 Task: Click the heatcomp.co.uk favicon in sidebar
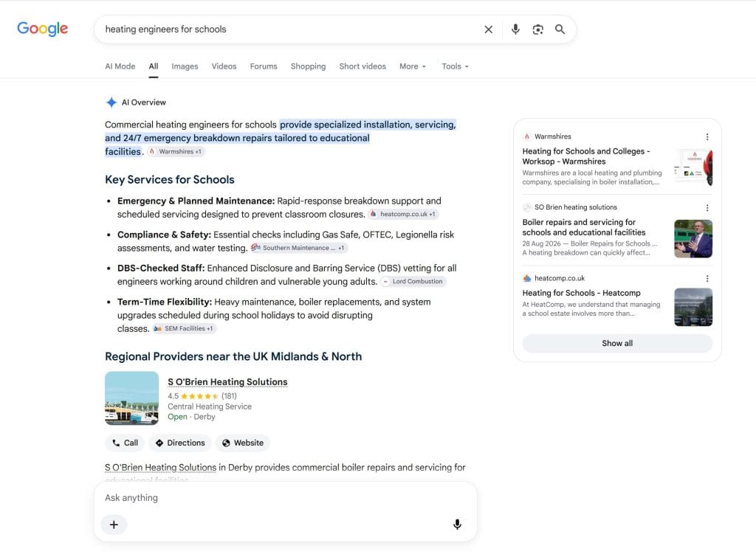[527, 278]
